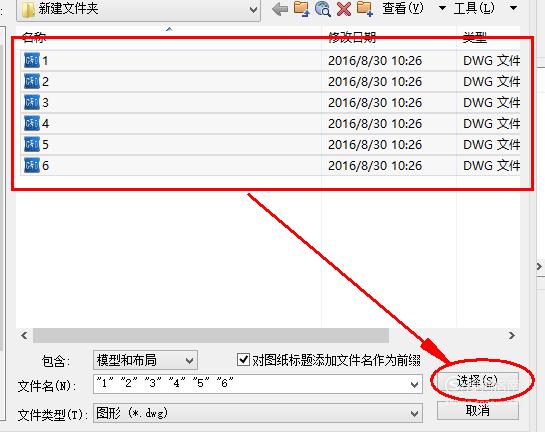Expand the 文件类型 图形 (*.dwg) dropdown

click(x=258, y=413)
